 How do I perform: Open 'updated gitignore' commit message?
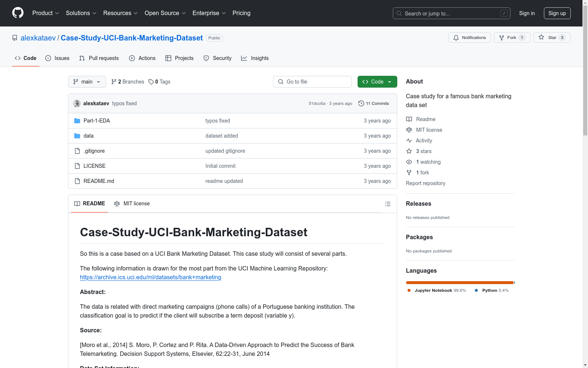[225, 151]
